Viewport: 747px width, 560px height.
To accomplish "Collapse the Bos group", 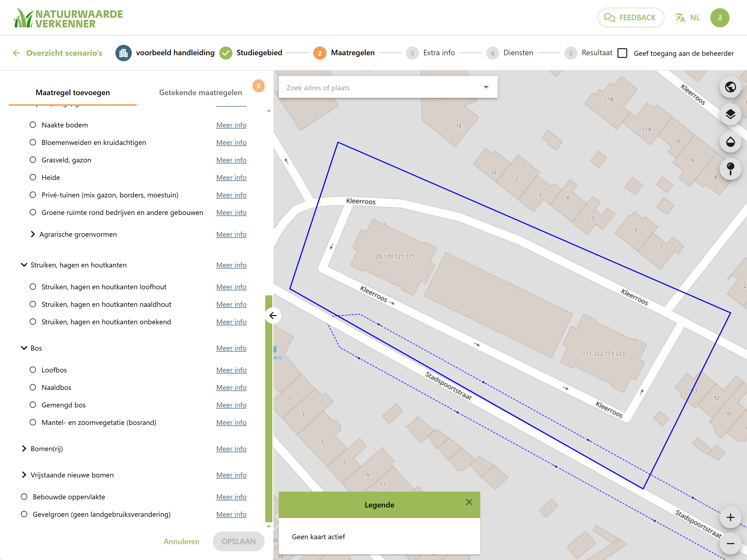I will pyautogui.click(x=24, y=348).
